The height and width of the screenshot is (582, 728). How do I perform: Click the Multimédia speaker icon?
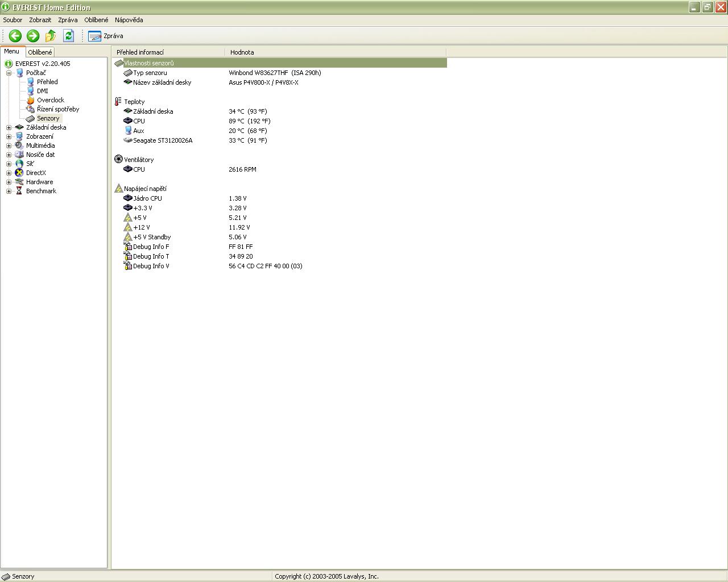(x=19, y=145)
